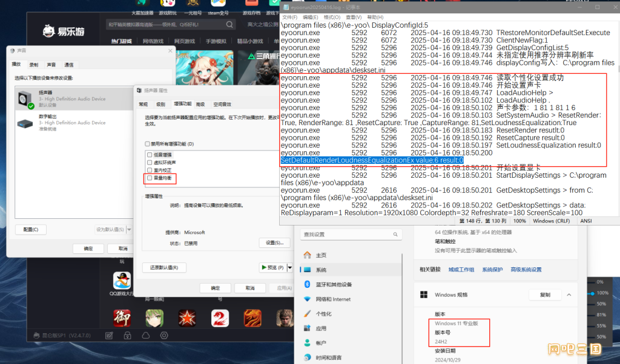The image size is (620, 364).
Task: Click 复制 button beside Windows 规格
Action: [x=545, y=295]
